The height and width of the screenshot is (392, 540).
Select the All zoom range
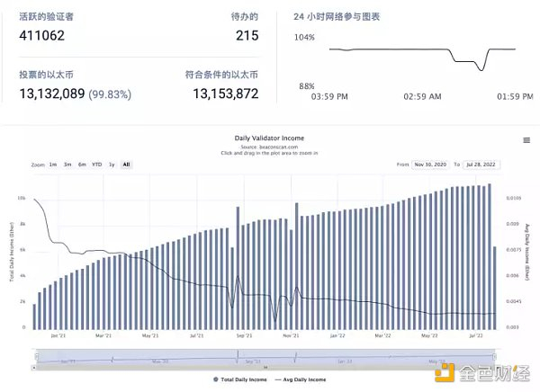pos(126,165)
